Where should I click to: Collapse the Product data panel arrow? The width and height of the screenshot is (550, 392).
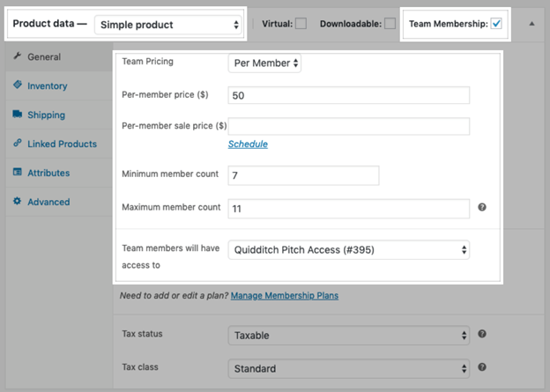pyautogui.click(x=531, y=24)
